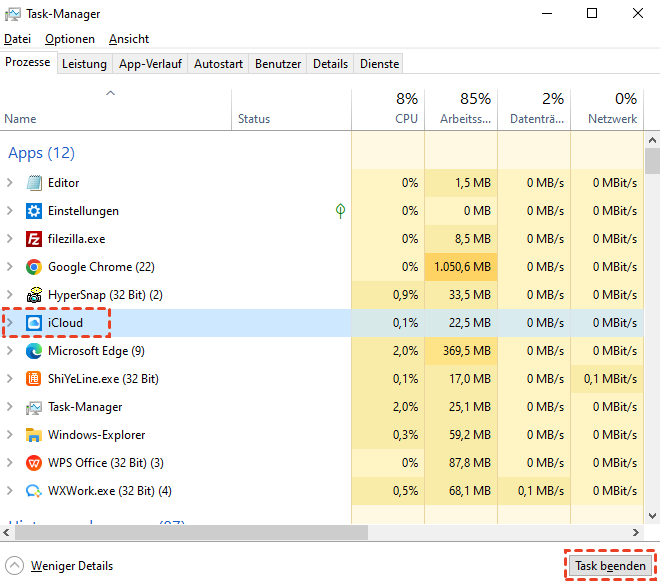Click the Microsoft Edge icon
Viewport: 660px width, 587px height.
[34, 351]
